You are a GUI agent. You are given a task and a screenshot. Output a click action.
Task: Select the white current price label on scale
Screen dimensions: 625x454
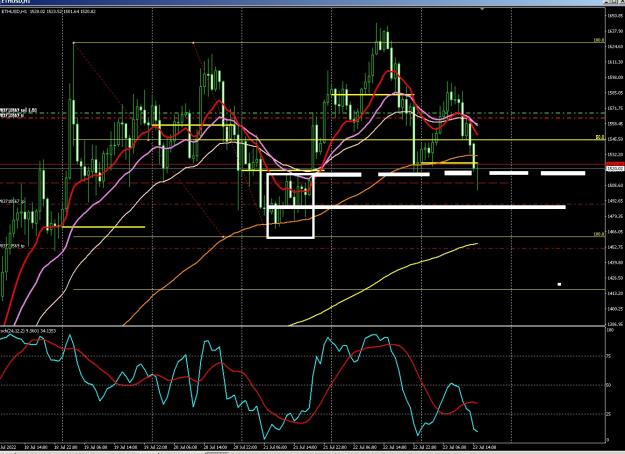[615, 169]
